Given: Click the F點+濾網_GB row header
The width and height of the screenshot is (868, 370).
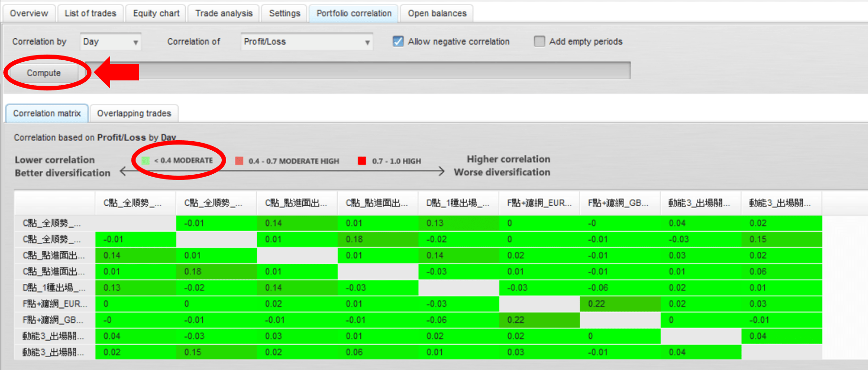Looking at the screenshot, I should [x=53, y=320].
